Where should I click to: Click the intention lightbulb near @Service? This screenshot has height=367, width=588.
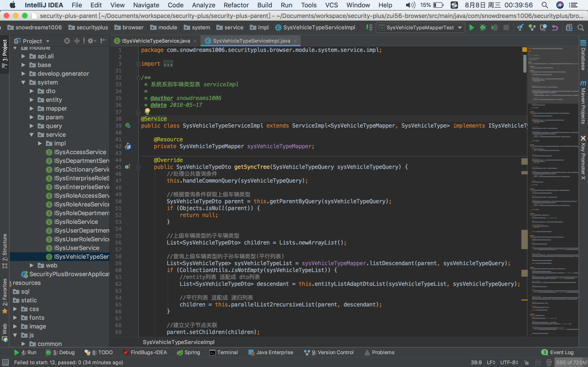click(x=147, y=111)
